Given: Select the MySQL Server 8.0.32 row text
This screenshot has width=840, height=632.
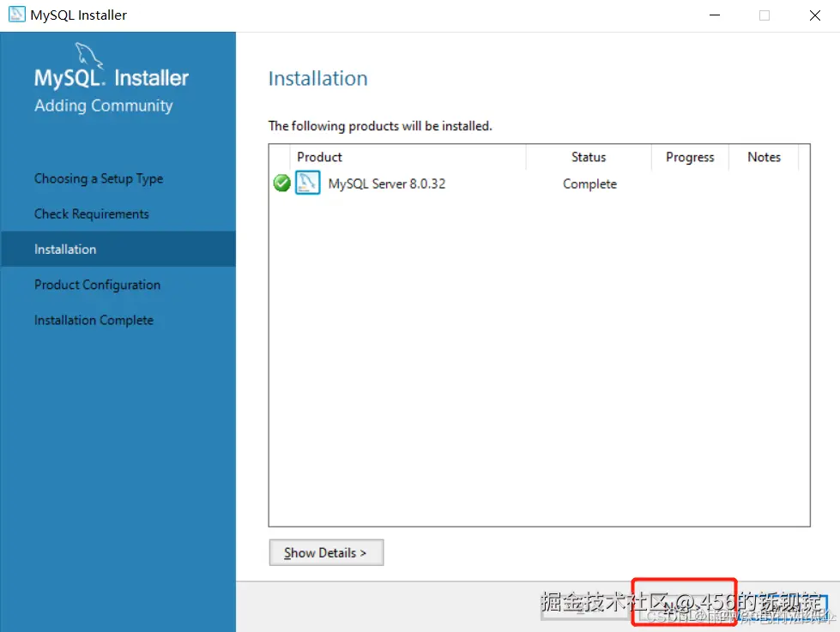Looking at the screenshot, I should (387, 184).
